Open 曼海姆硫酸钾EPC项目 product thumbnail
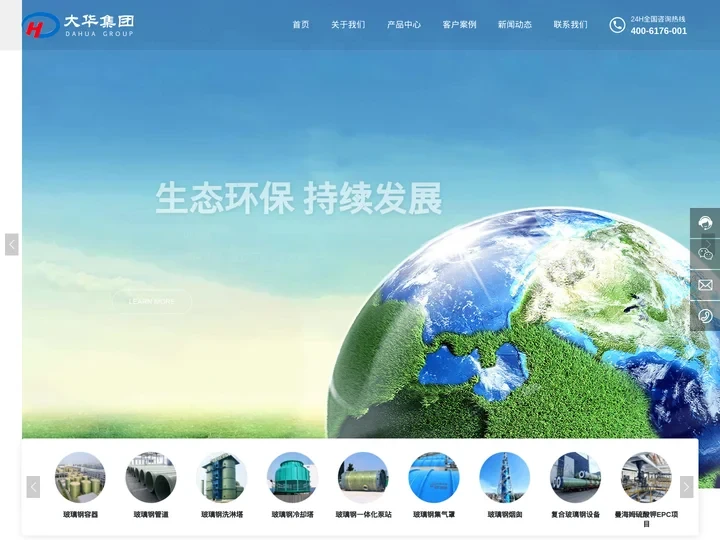This screenshot has height=540, width=720. (x=646, y=477)
